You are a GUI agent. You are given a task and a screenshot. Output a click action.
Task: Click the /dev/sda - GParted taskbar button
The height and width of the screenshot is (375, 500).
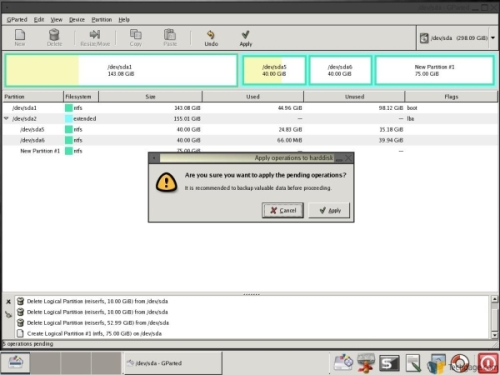tap(173, 363)
